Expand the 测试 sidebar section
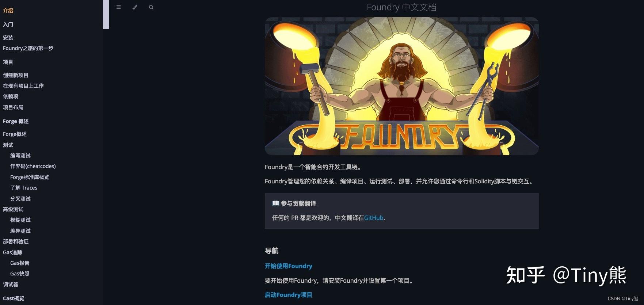 click(8, 145)
